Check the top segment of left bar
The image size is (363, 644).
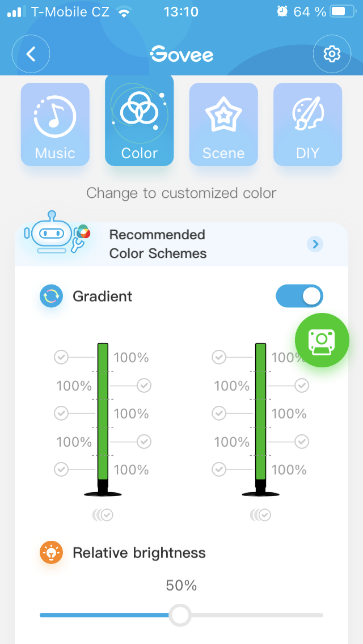[61, 357]
